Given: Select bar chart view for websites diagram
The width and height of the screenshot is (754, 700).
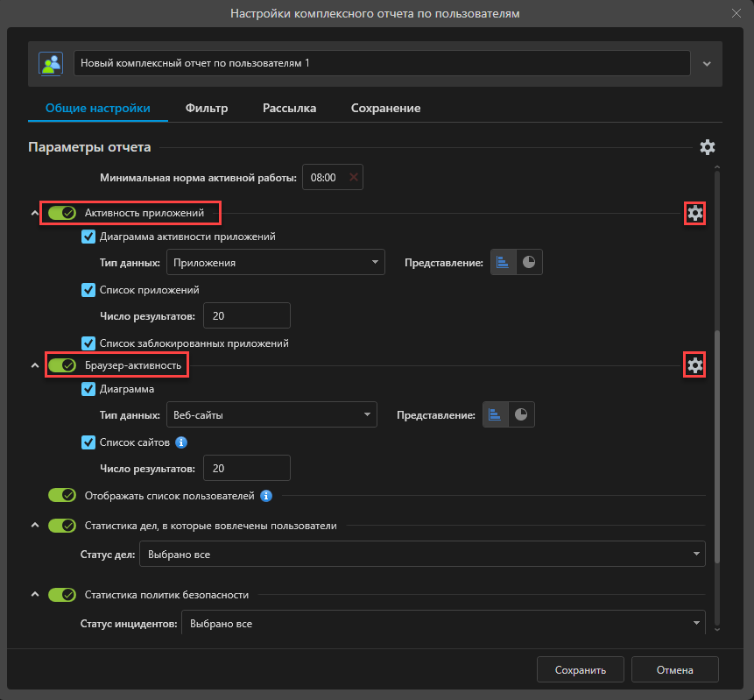Looking at the screenshot, I should pos(495,414).
